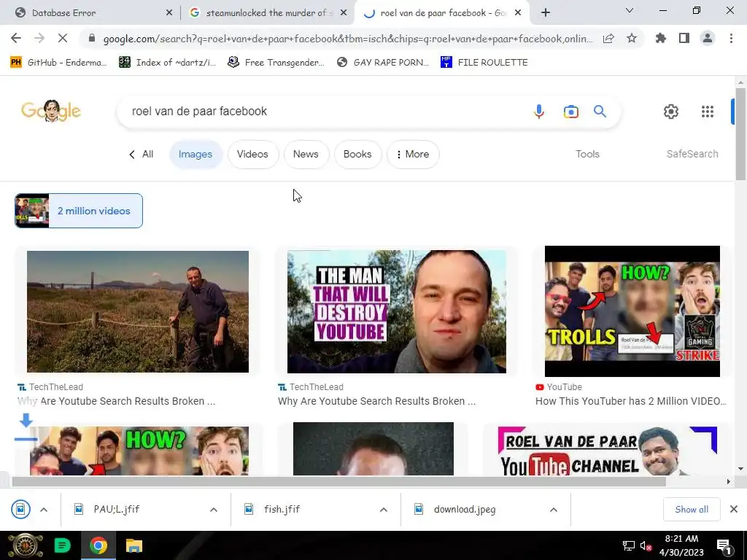Go back to the previous page
The width and height of the screenshot is (747, 560).
pos(16,39)
